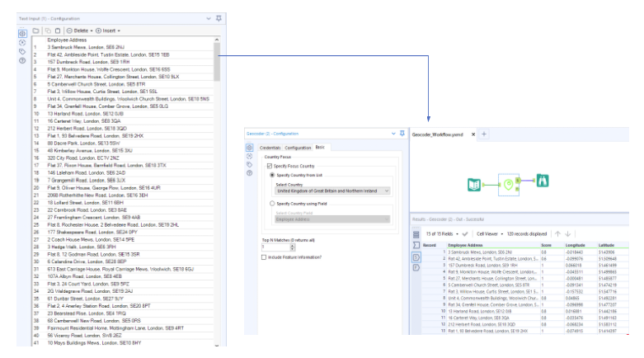The height and width of the screenshot is (358, 644).
Task: Open the Cell Viewer dropdown
Action: 490,234
